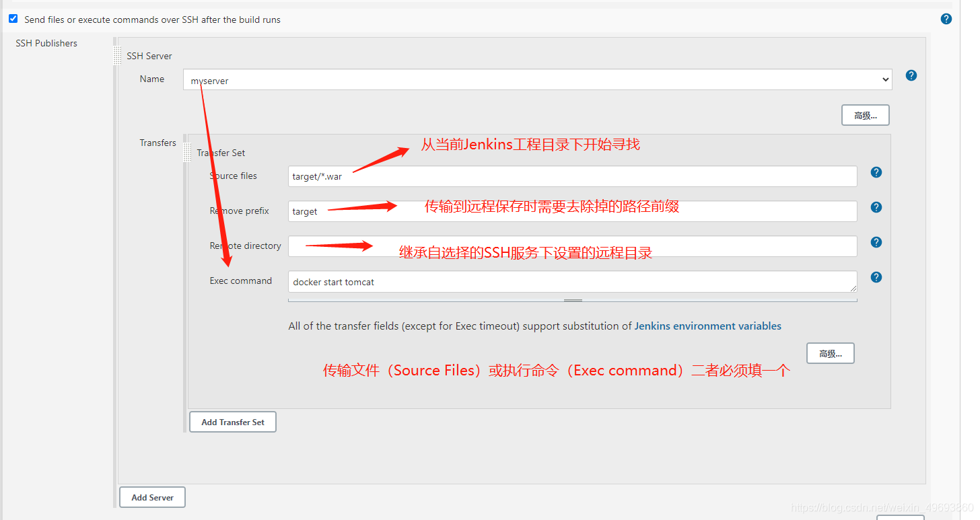Image resolution: width=980 pixels, height=520 pixels.
Task: Click the SSH Server heading
Action: tap(149, 56)
